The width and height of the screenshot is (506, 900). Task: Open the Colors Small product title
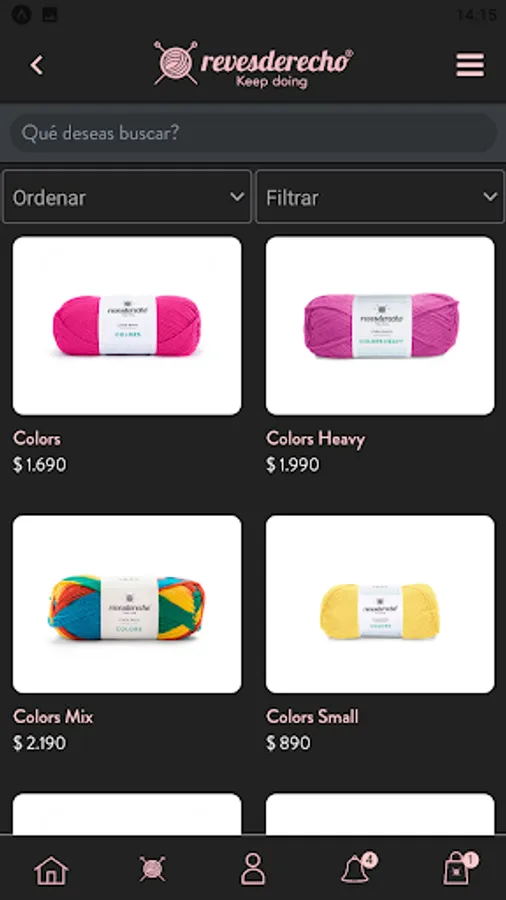[x=312, y=717]
